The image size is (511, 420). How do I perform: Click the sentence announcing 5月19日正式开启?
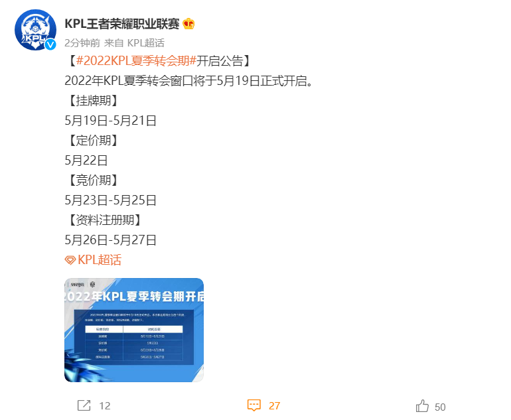click(188, 81)
